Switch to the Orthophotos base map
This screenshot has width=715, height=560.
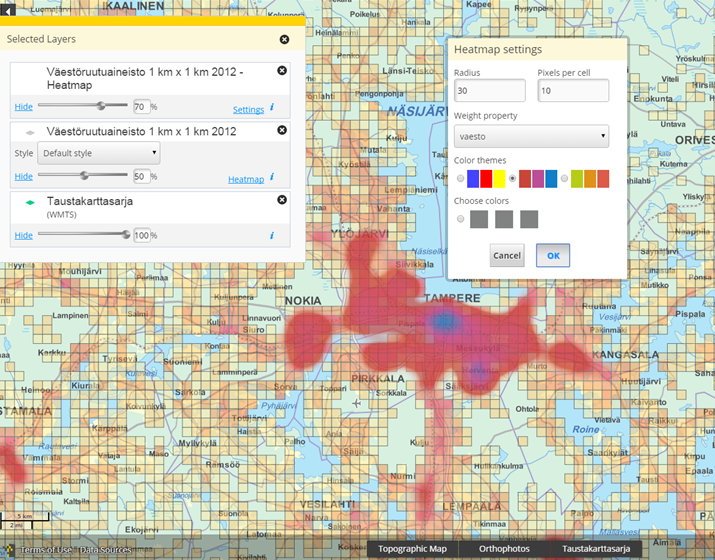506,549
